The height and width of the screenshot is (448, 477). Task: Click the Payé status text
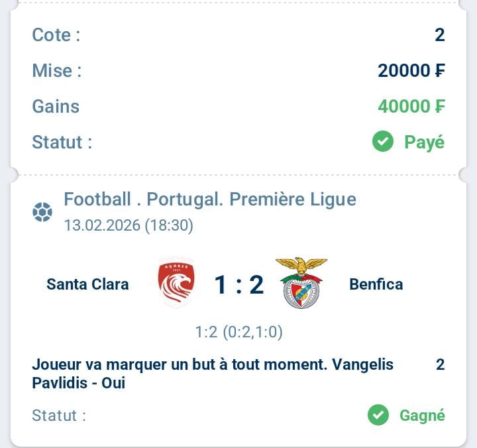[x=424, y=142]
